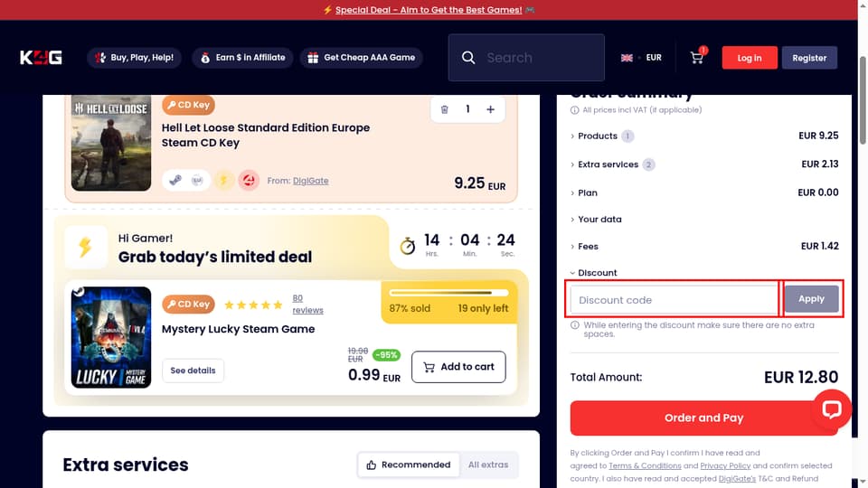Screen dimensions: 868x488
Task: Add Mystery Lucky Steam Game to cart
Action: click(458, 367)
